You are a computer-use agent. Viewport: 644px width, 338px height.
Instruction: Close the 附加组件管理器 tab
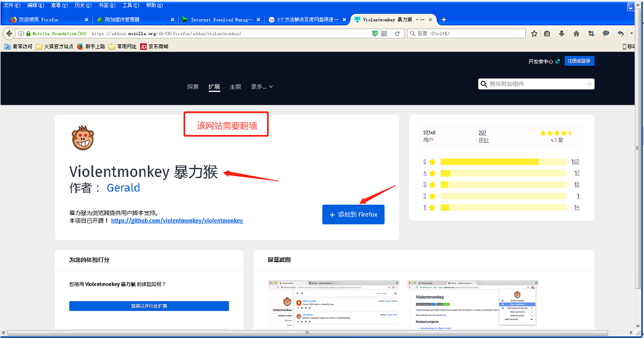tap(173, 20)
